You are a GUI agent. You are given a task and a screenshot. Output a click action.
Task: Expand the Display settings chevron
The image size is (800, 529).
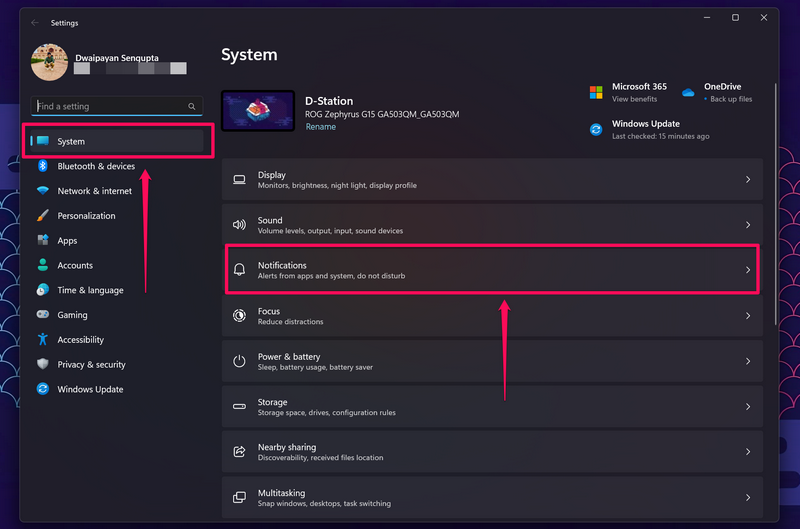point(747,180)
